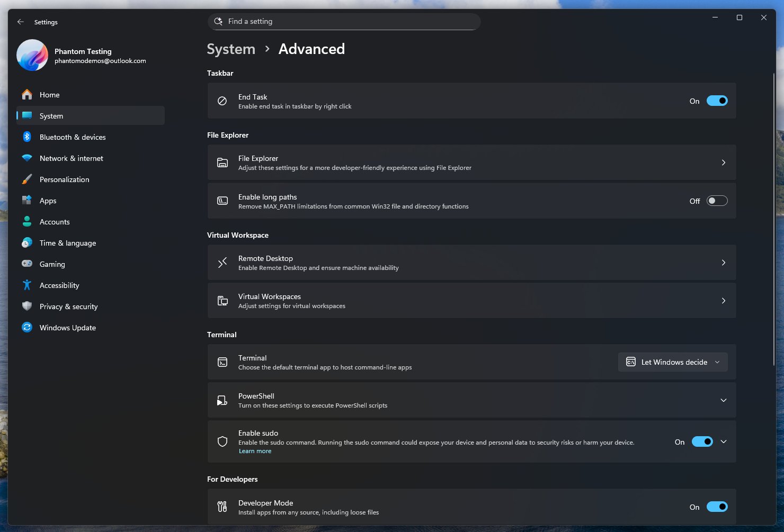Click the back arrow in Settings
Screen dimensions: 784x532
pos(21,22)
